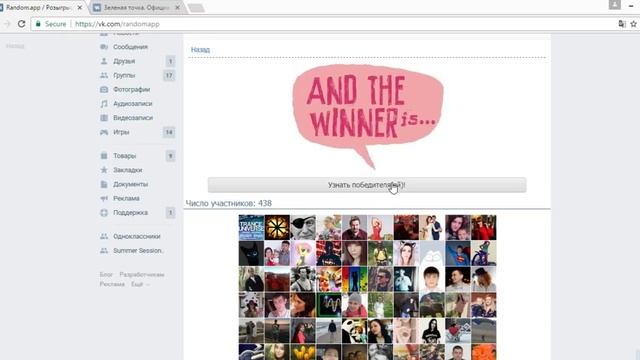This screenshot has height=360, width=640.
Task: Click the Товары counter badge
Action: pyautogui.click(x=170, y=156)
